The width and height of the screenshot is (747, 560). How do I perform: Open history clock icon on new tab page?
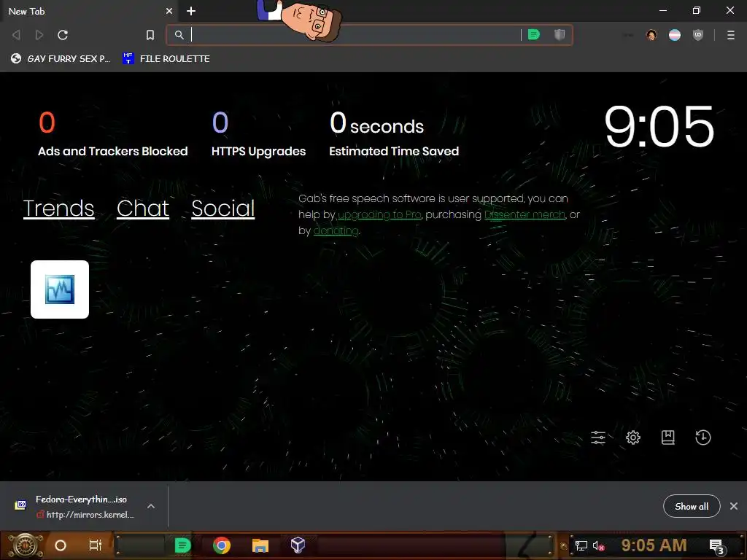tap(703, 437)
